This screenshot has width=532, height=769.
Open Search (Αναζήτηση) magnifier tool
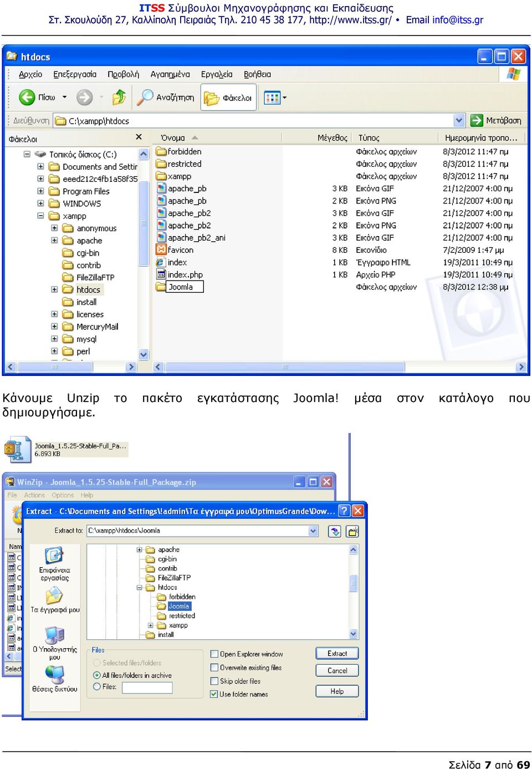[x=145, y=97]
